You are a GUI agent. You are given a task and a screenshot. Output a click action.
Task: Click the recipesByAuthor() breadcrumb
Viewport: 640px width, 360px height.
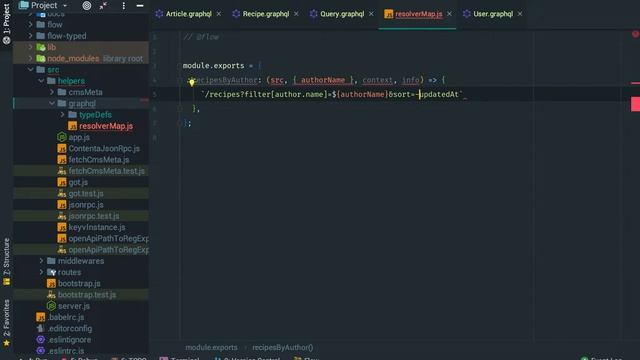[x=282, y=348]
